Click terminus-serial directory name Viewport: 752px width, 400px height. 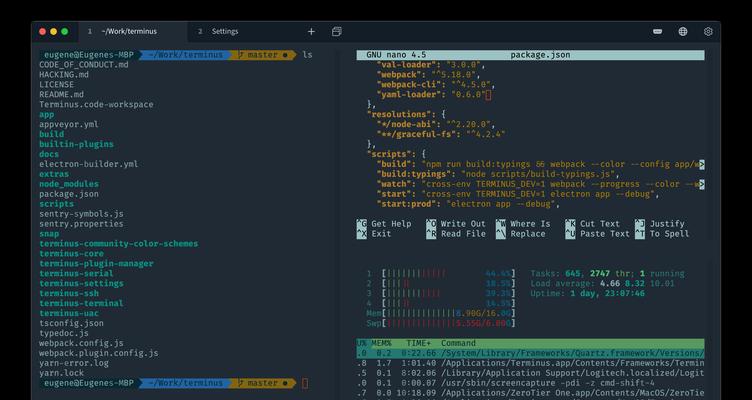click(x=76, y=273)
